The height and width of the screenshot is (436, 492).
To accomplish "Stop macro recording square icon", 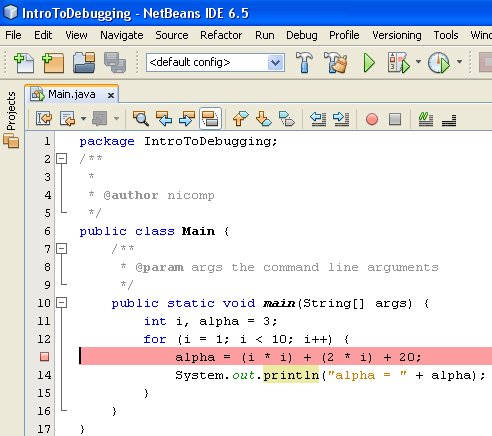I will (x=395, y=119).
